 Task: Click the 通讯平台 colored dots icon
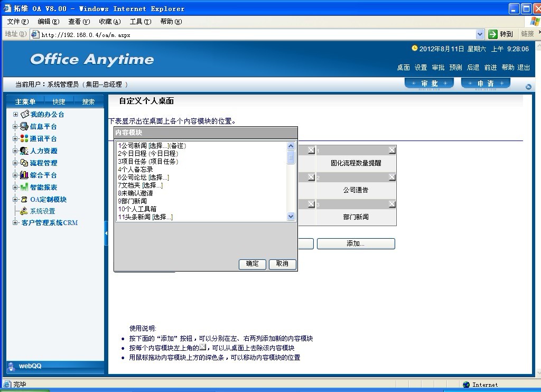(24, 138)
